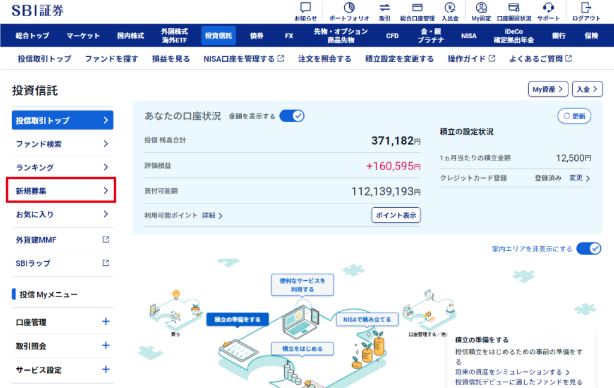Screen dimensions: 614x388
Task: Open ファンドを探す sub navigation link
Action: (x=112, y=59)
